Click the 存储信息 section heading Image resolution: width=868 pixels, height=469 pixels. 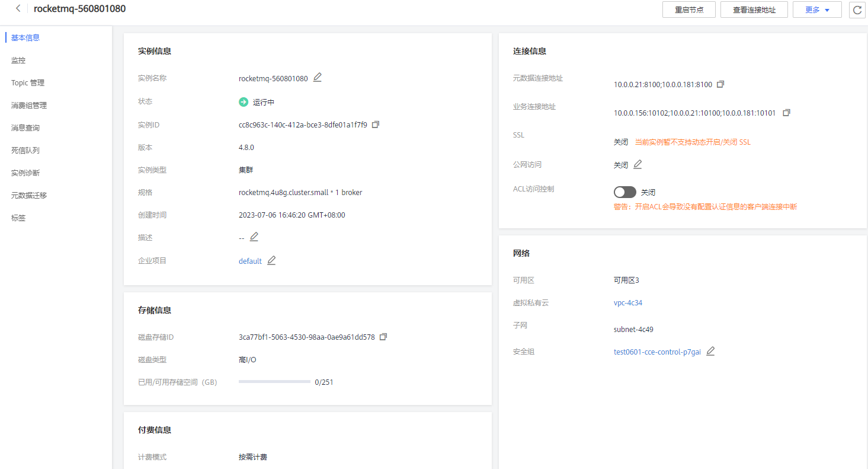[155, 310]
